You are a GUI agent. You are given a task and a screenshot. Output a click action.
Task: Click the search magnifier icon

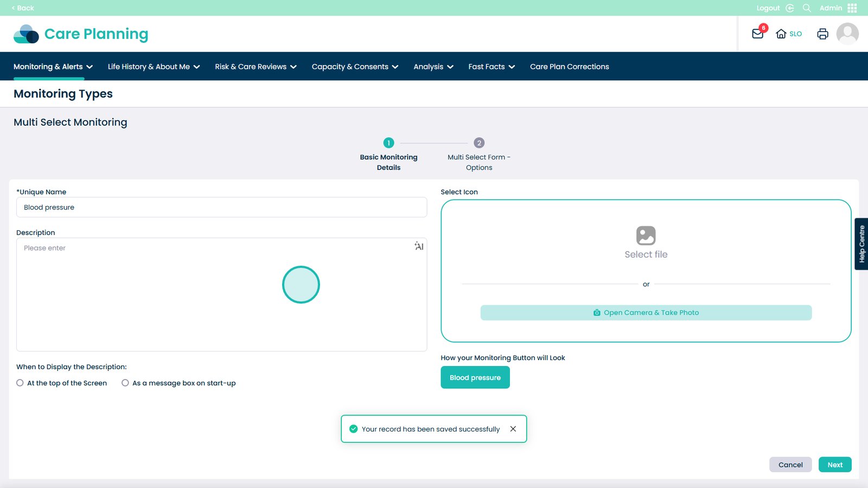[807, 8]
